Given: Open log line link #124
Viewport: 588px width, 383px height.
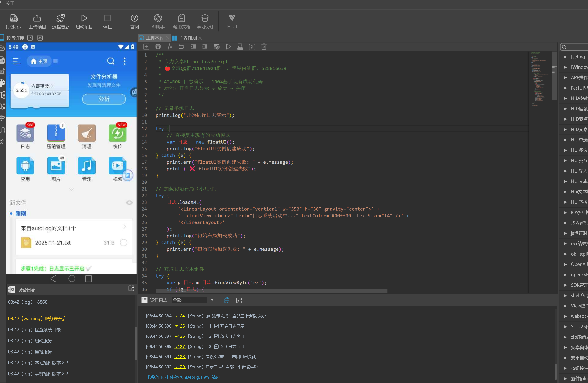Looking at the screenshot, I should (180, 316).
